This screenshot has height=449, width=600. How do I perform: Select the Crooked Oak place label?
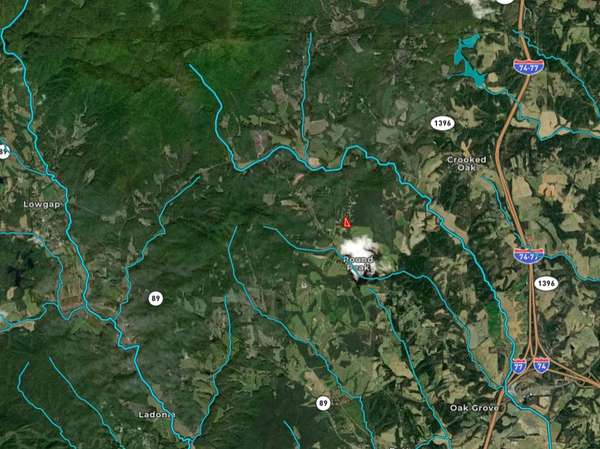466,164
